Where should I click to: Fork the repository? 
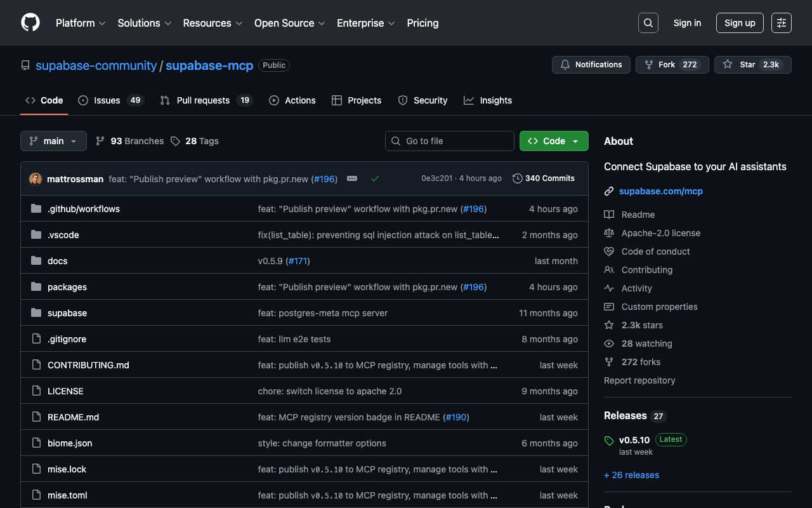(x=672, y=65)
